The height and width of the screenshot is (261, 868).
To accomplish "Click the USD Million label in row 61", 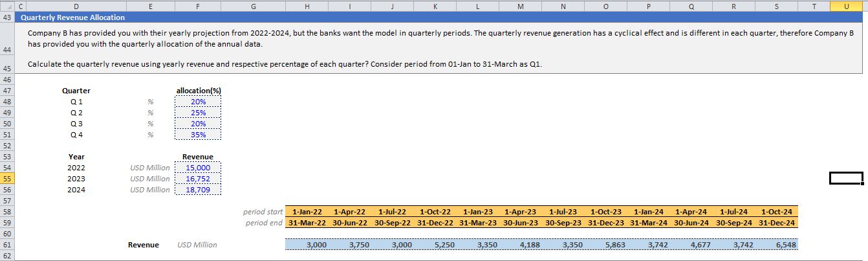I will tap(197, 245).
